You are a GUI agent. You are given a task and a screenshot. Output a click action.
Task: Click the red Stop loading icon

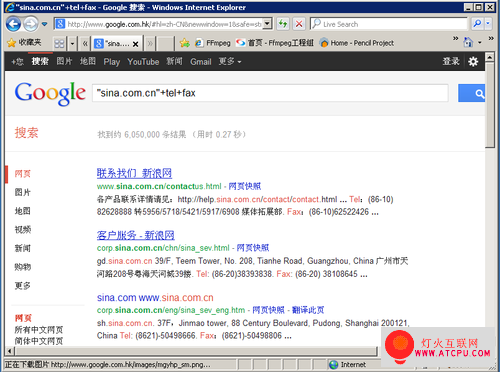[x=299, y=24]
